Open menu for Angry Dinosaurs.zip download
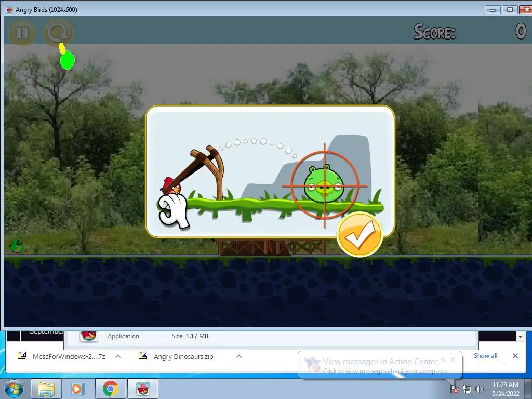 239,356
